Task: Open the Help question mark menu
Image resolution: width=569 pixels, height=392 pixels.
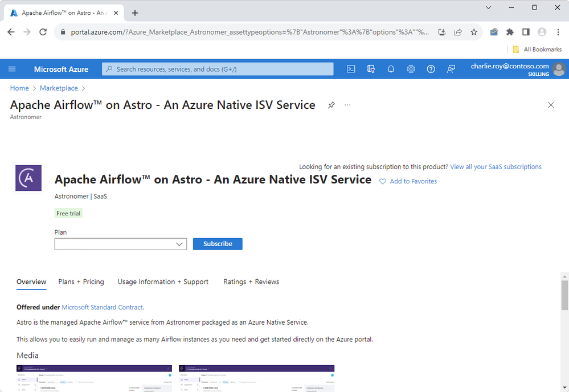Action: (431, 69)
